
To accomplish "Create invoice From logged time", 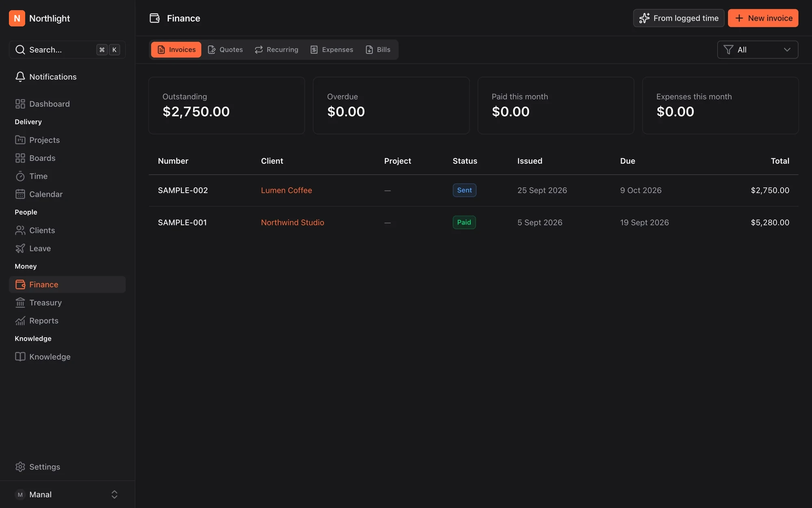I will 679,18.
